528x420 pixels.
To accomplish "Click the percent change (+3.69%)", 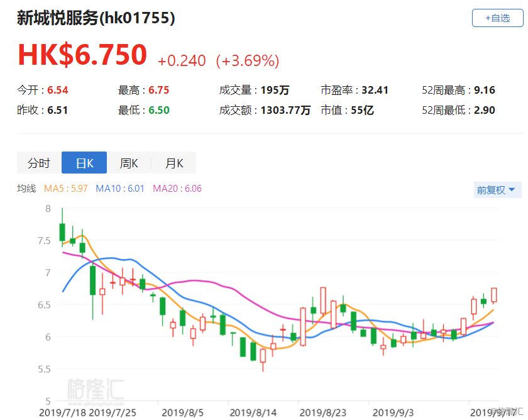I will (x=248, y=61).
